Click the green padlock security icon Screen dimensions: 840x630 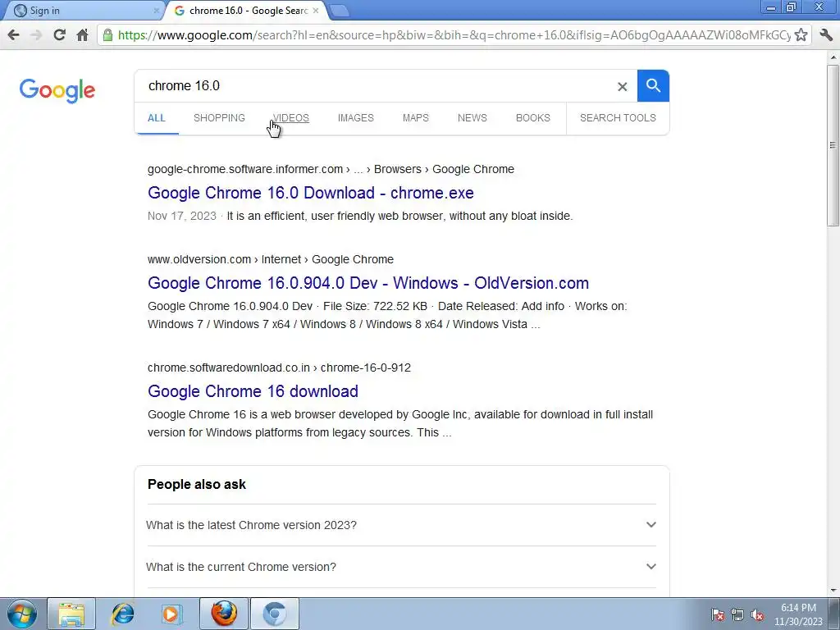[107, 35]
